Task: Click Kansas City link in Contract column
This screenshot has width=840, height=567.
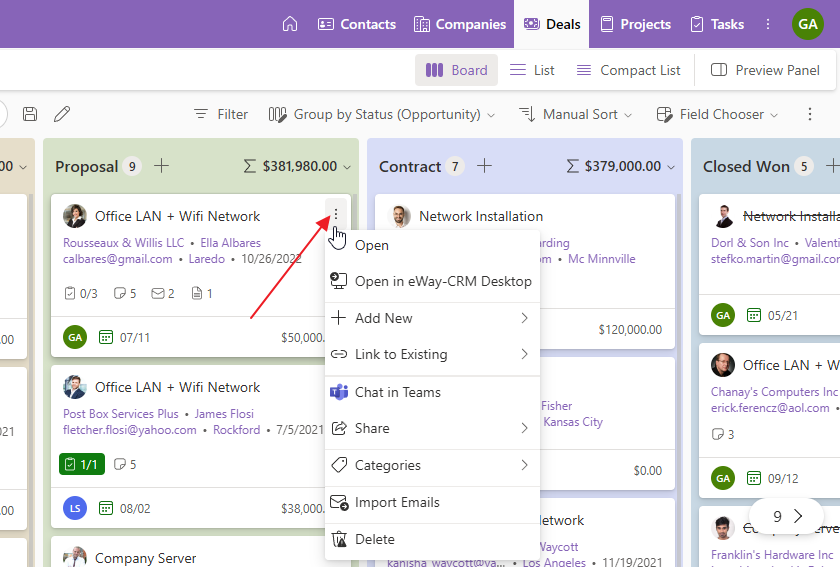Action: coord(573,422)
